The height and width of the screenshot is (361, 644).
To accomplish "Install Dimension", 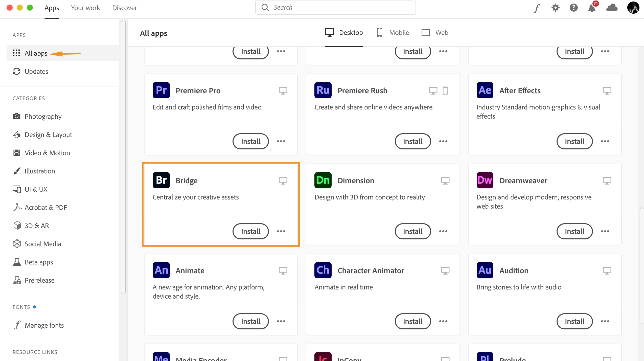I will 412,231.
